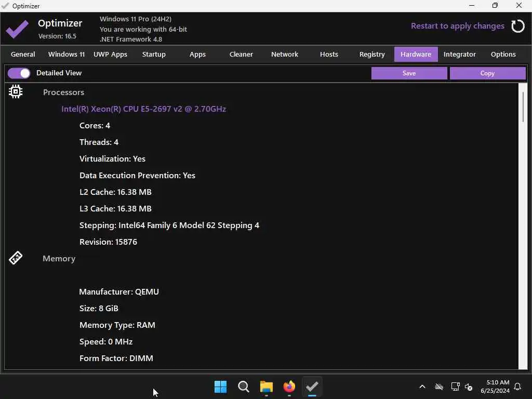Click the muted volume tray icon
Image resolution: width=532 pixels, height=399 pixels.
[x=469, y=387]
